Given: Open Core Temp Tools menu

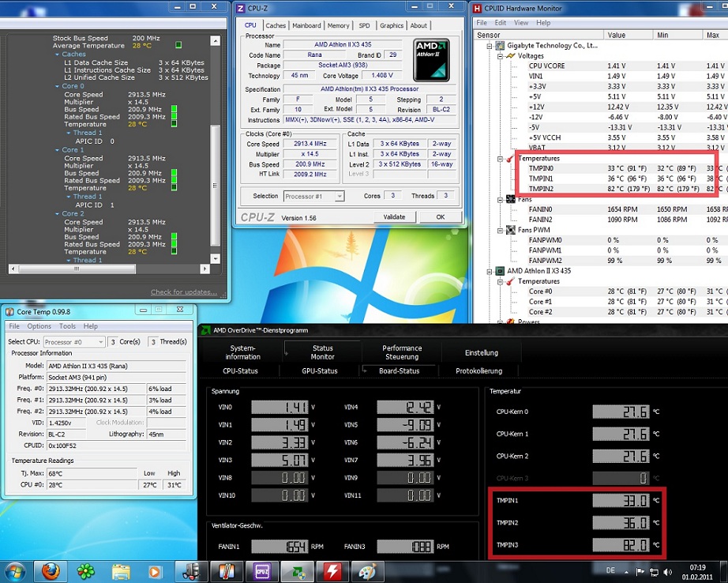Looking at the screenshot, I should point(67,326).
